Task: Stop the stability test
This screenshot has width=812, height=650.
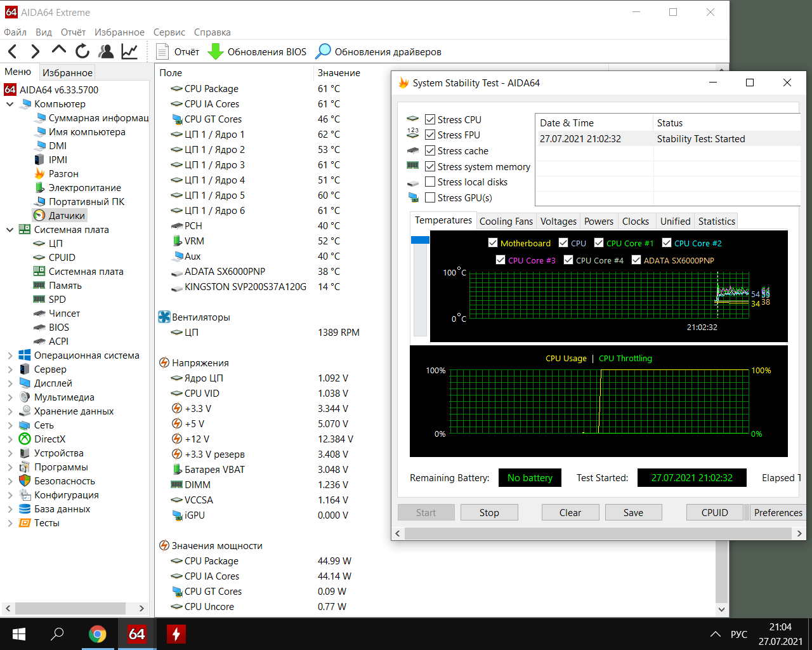Action: (489, 513)
